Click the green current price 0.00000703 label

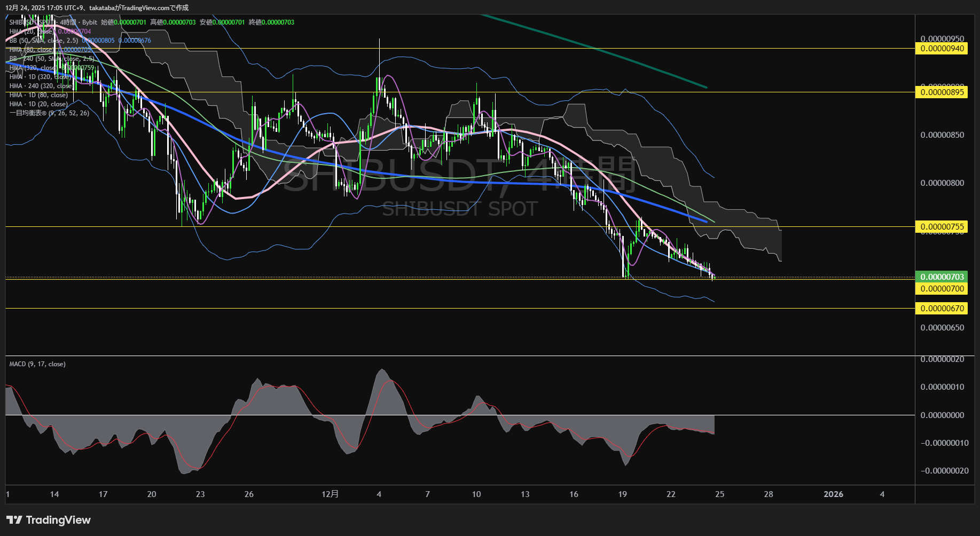click(942, 277)
